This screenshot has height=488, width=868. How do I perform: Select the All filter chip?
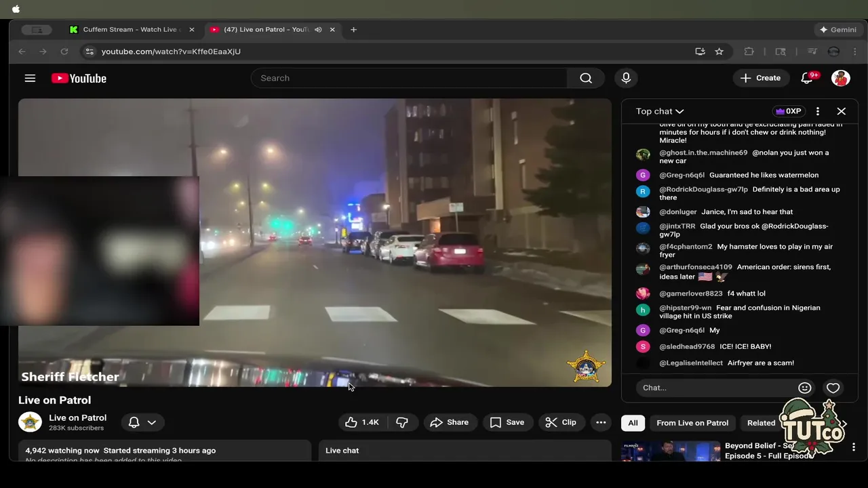click(633, 423)
